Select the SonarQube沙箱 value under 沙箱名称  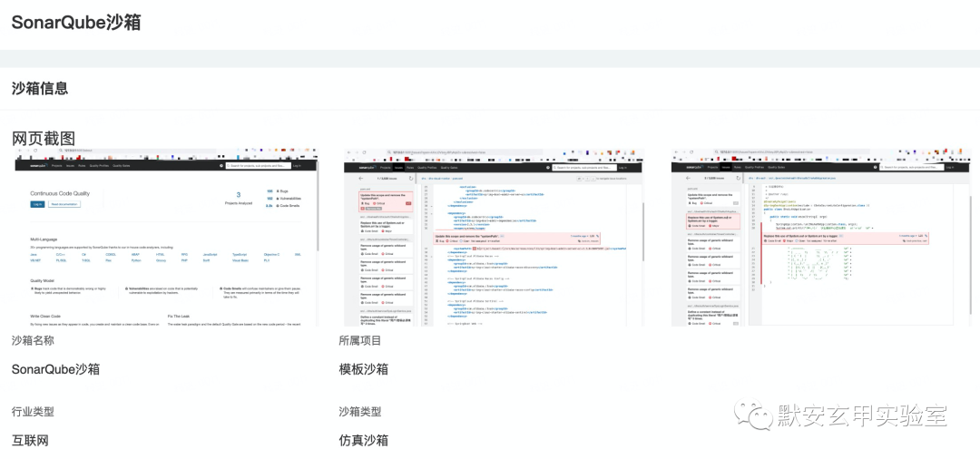(55, 369)
